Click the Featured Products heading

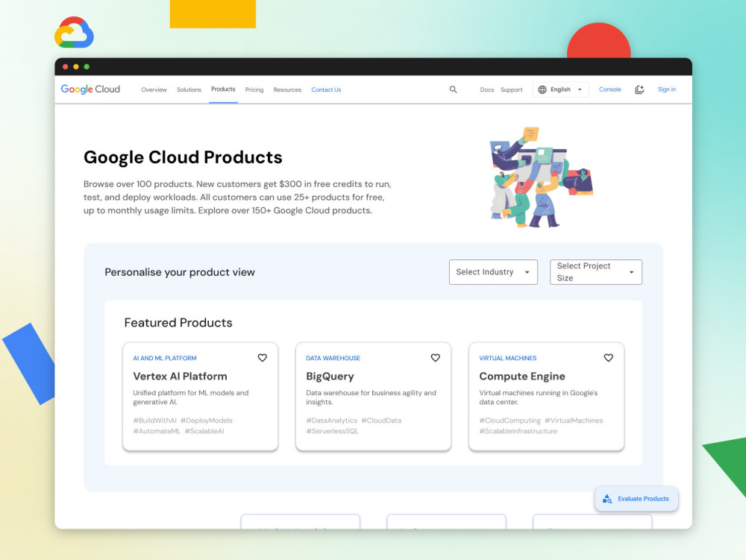178,322
